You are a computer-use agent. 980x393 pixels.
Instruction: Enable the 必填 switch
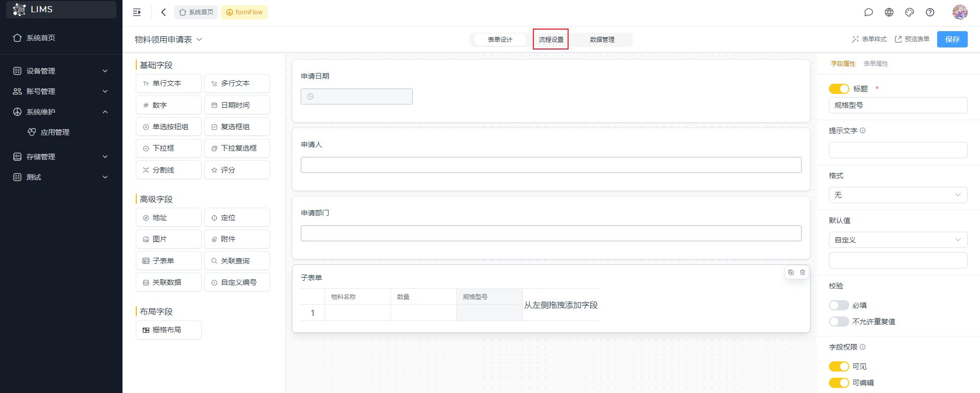coord(839,305)
